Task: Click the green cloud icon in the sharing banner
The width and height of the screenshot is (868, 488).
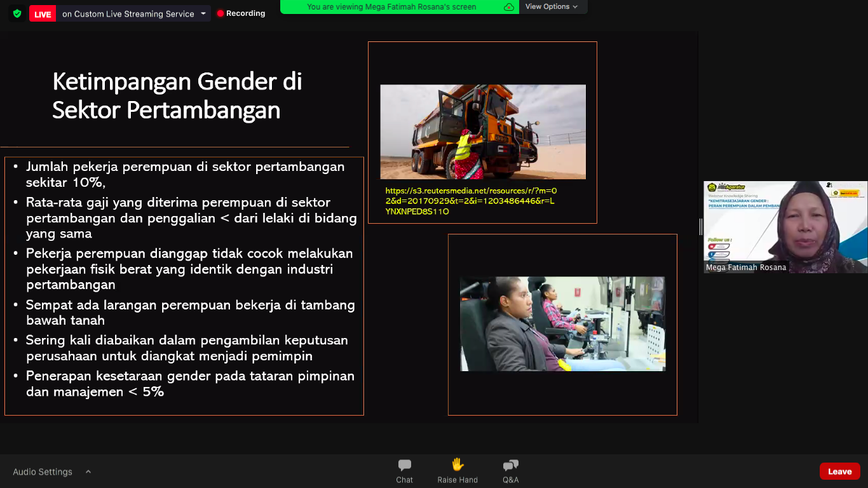Action: pyautogui.click(x=508, y=7)
